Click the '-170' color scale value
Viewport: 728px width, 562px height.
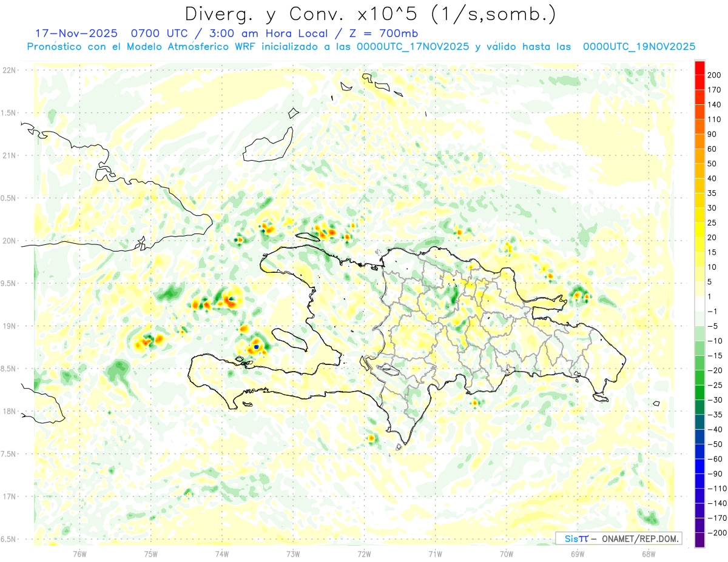coord(717,518)
